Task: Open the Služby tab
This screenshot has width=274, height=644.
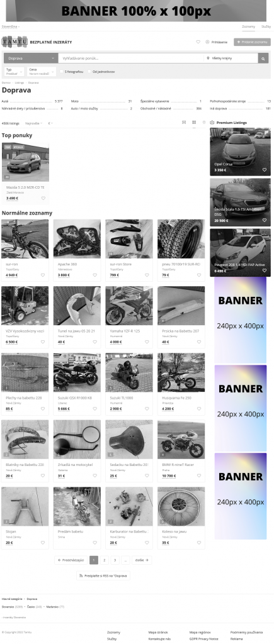Action: click(266, 26)
